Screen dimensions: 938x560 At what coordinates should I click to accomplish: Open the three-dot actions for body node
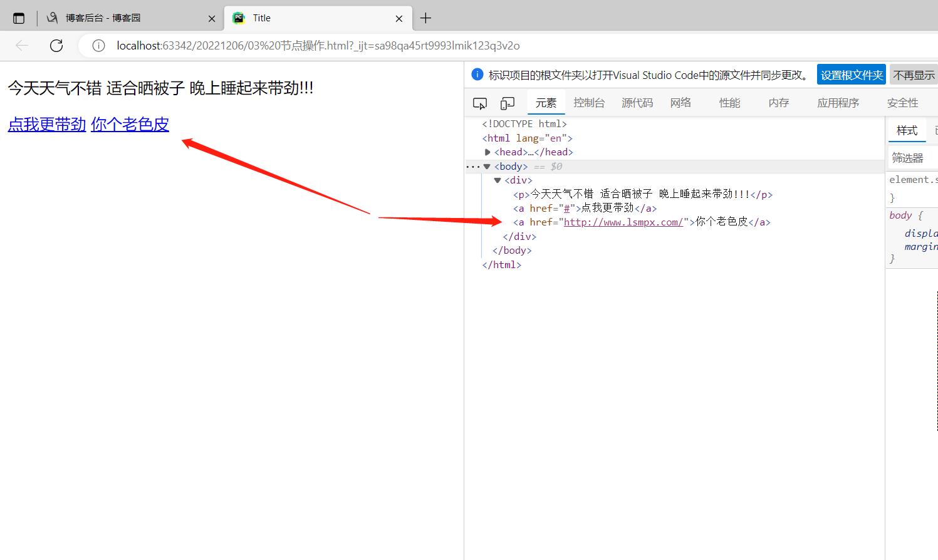[x=472, y=167]
